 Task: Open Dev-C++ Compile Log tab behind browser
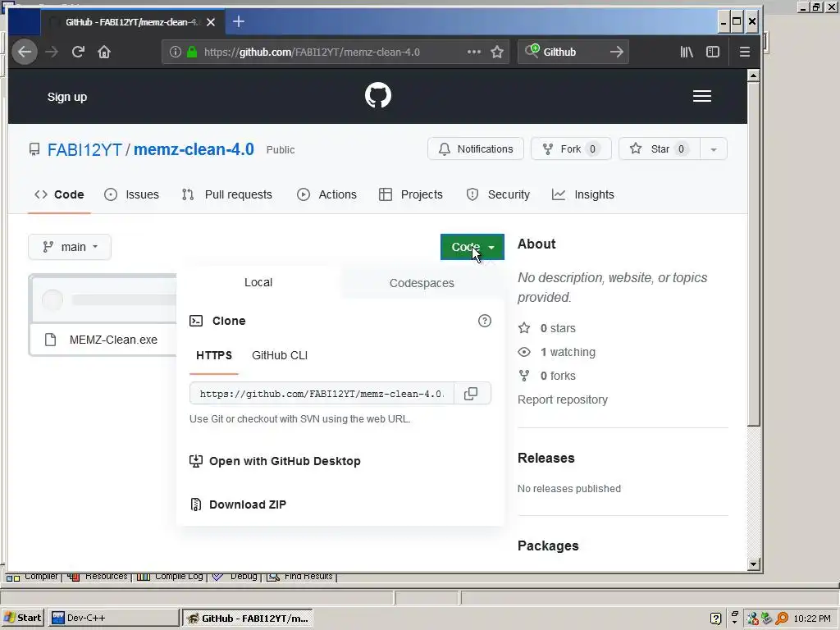171,577
